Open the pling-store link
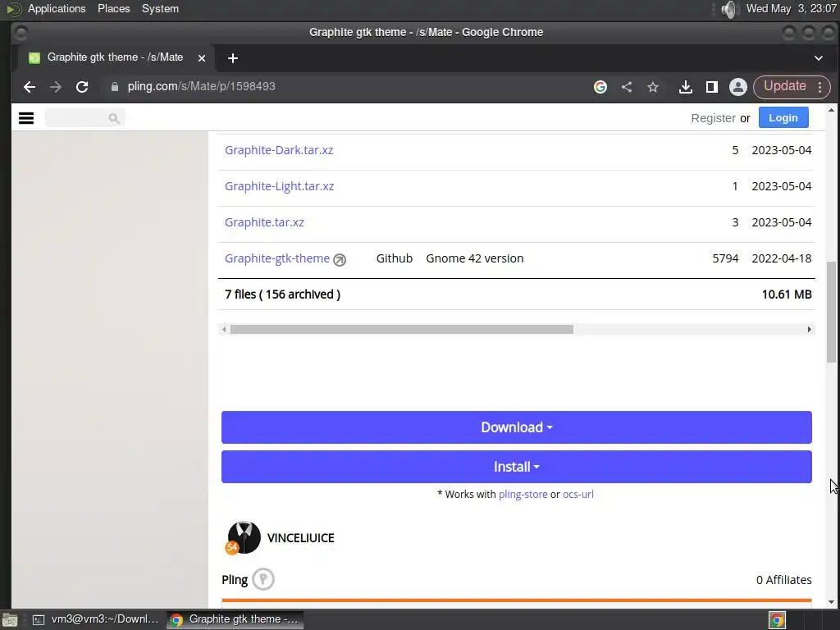Screen dimensions: 840x630 click(523, 495)
